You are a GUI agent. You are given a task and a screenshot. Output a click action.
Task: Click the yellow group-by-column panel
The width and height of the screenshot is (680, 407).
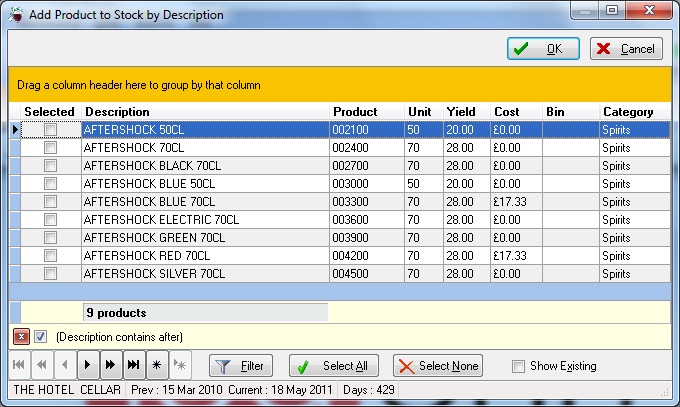click(340, 85)
